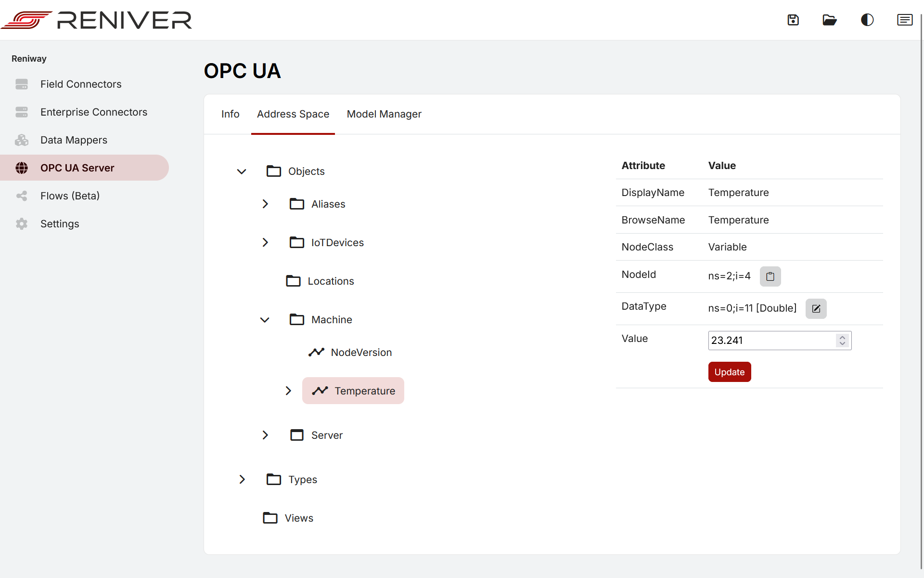Image resolution: width=924 pixels, height=578 pixels.
Task: Select the Address Space tab
Action: click(x=293, y=115)
